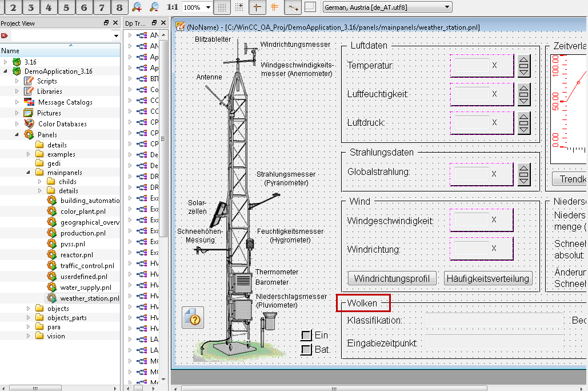Select layer 8 toolbar button
Screen dimensions: 588x391
(119, 7)
